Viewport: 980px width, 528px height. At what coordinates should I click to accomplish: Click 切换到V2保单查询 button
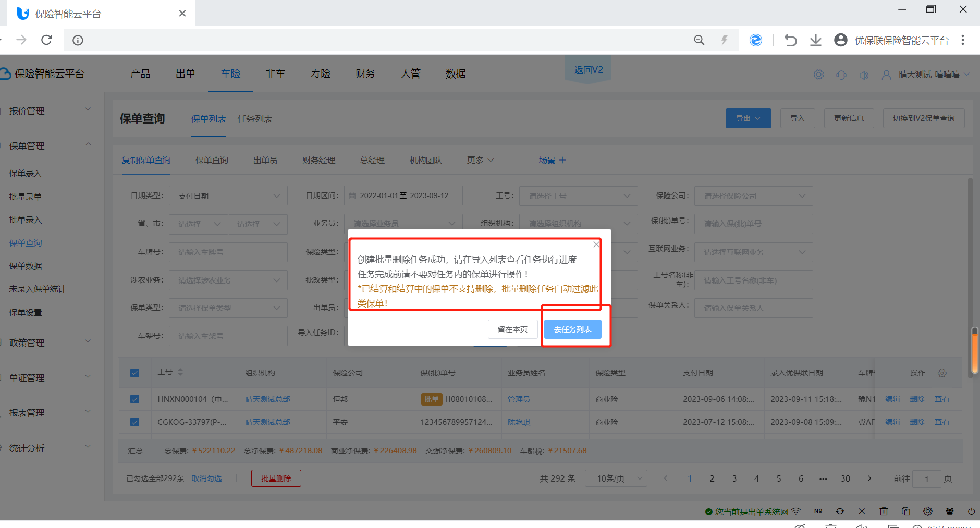tap(924, 118)
